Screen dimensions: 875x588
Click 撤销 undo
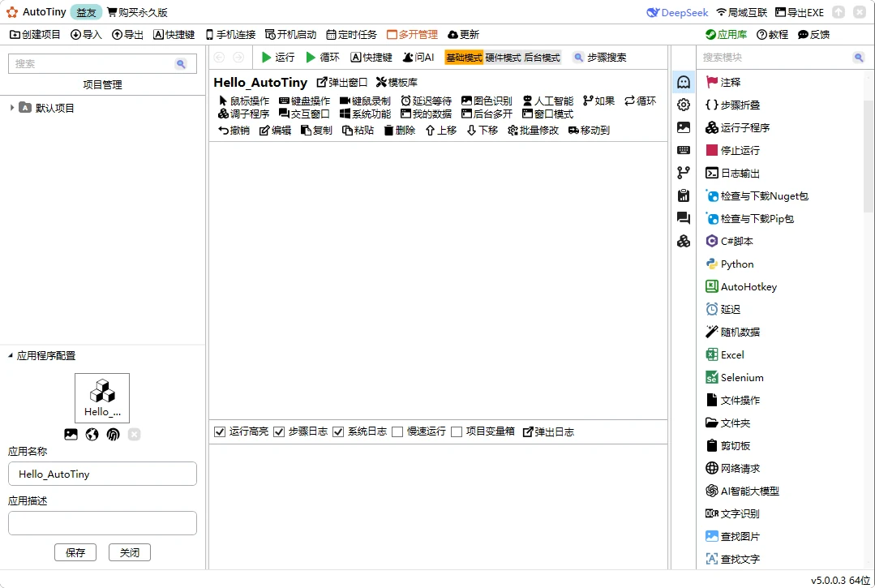click(x=234, y=131)
